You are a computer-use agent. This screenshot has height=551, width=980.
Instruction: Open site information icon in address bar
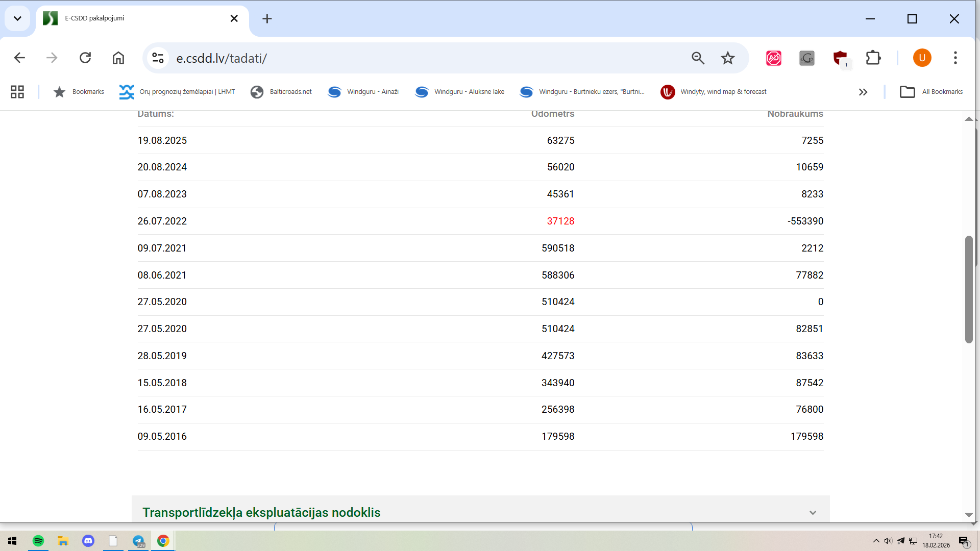coord(158,58)
